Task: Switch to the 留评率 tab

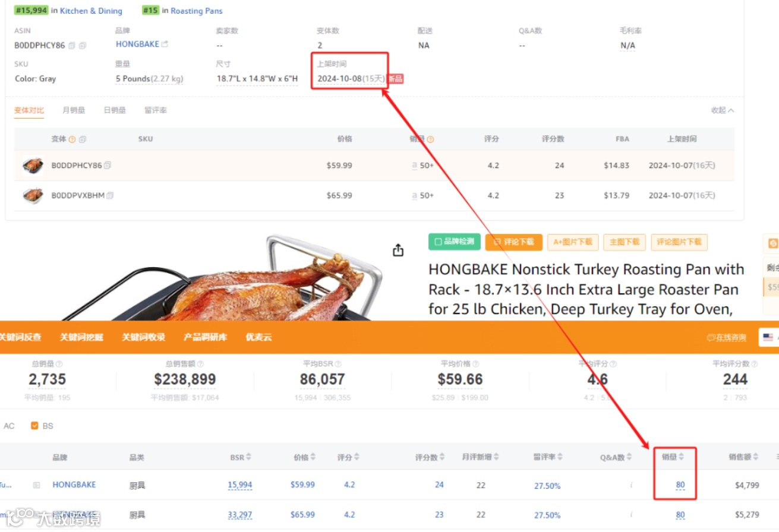Action: click(x=156, y=110)
